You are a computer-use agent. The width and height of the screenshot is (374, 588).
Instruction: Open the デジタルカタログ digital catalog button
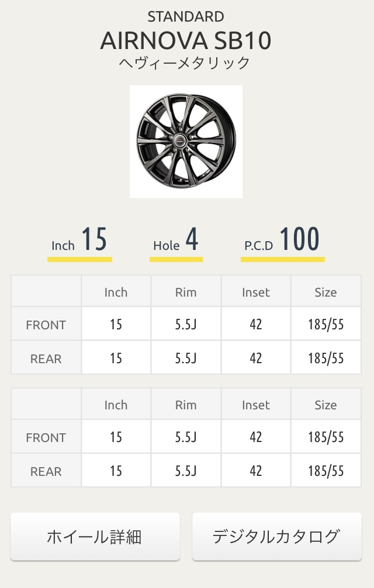pyautogui.click(x=276, y=537)
